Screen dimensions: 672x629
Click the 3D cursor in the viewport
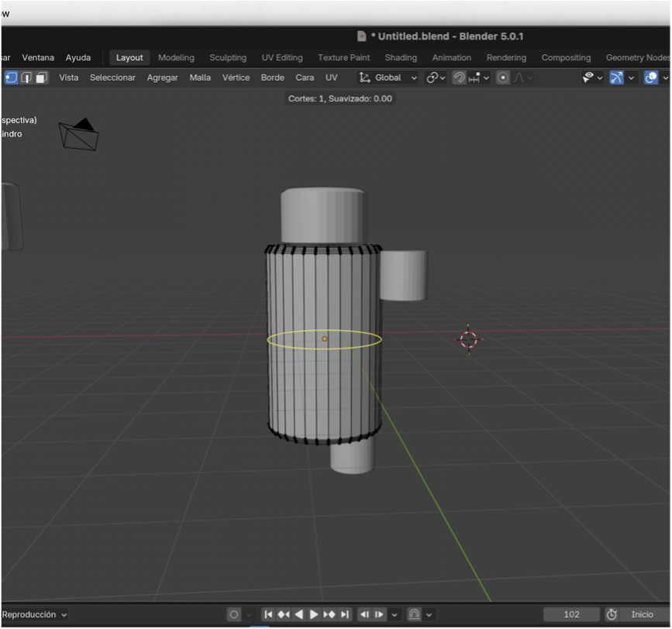(x=468, y=339)
